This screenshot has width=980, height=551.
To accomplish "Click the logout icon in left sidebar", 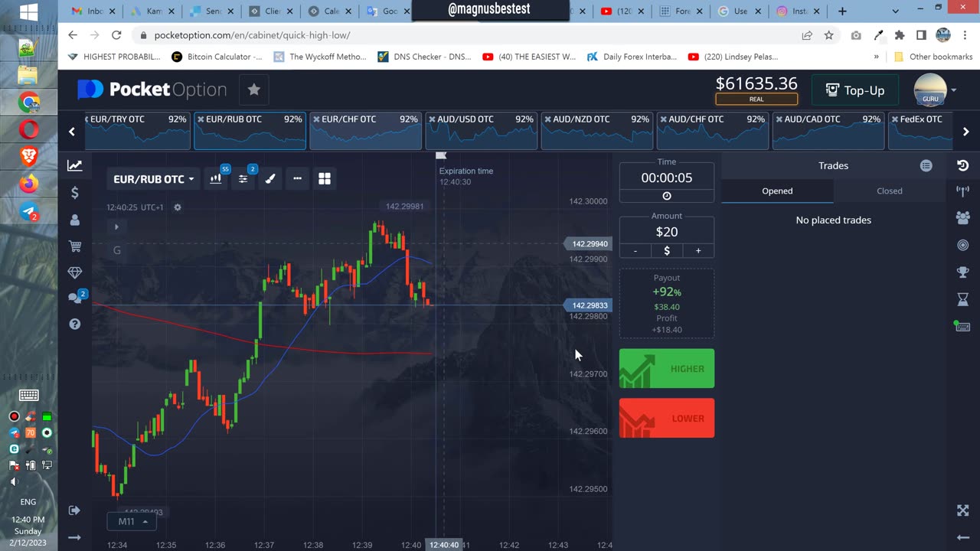I will point(74,510).
